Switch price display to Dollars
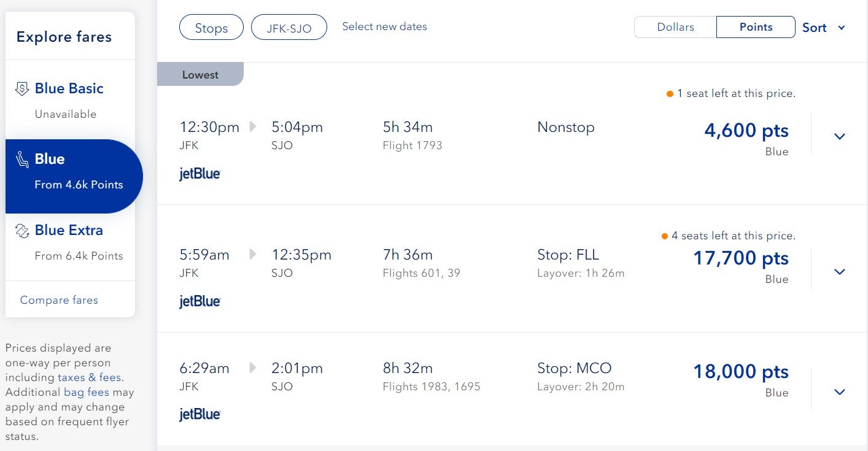This screenshot has width=868, height=451. 675,27
